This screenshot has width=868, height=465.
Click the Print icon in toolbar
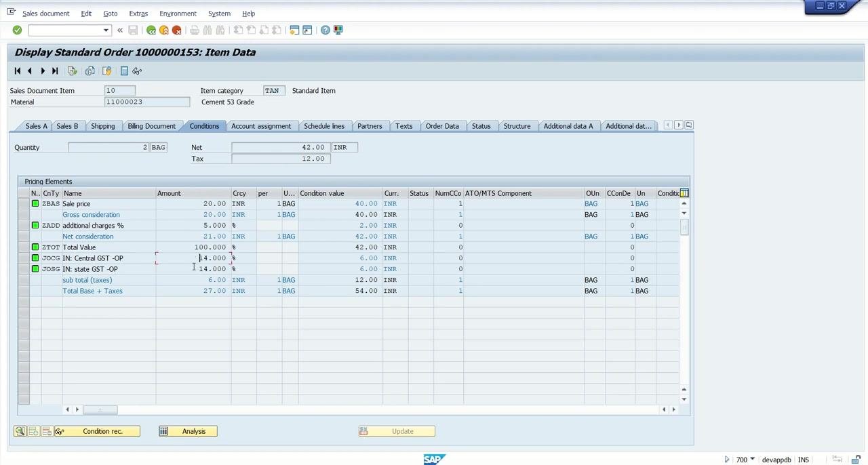coord(195,30)
